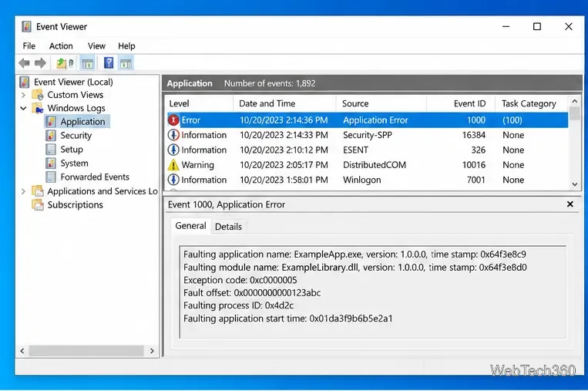
Task: Click the Setup log icon
Action: pos(51,150)
